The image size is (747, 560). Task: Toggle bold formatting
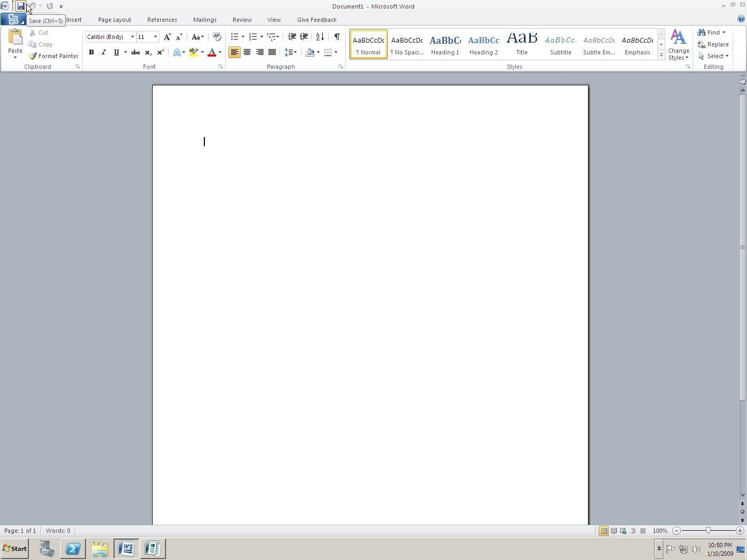[91, 52]
